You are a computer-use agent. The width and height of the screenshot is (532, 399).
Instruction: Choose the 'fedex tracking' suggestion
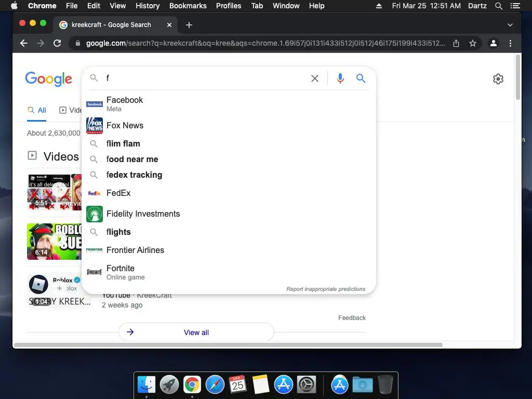(x=229, y=175)
